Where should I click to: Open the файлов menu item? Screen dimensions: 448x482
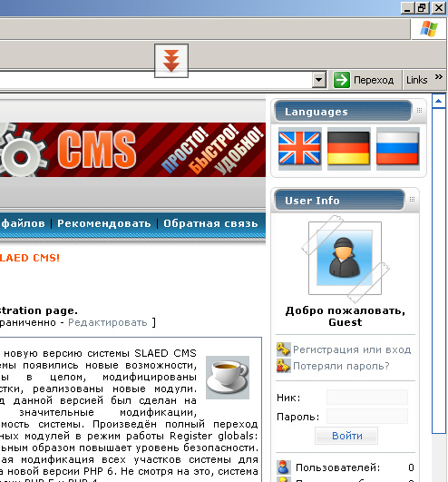coord(23,223)
